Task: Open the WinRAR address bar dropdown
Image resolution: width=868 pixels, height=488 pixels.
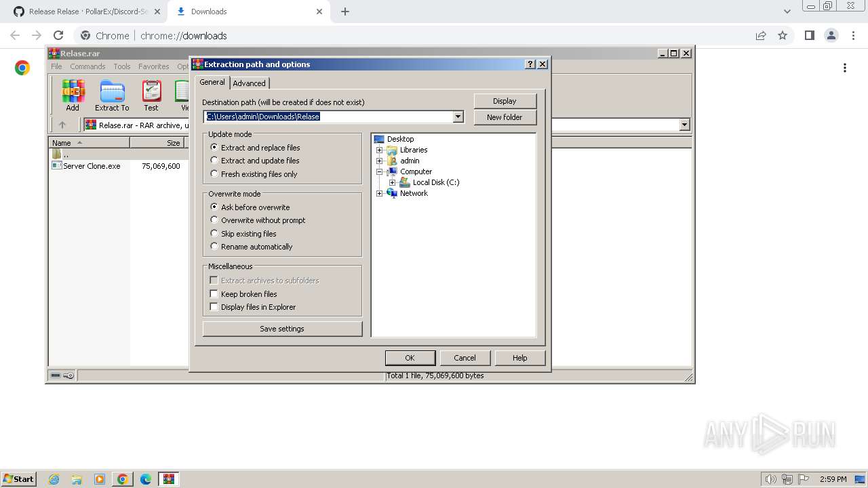Action: (x=684, y=125)
